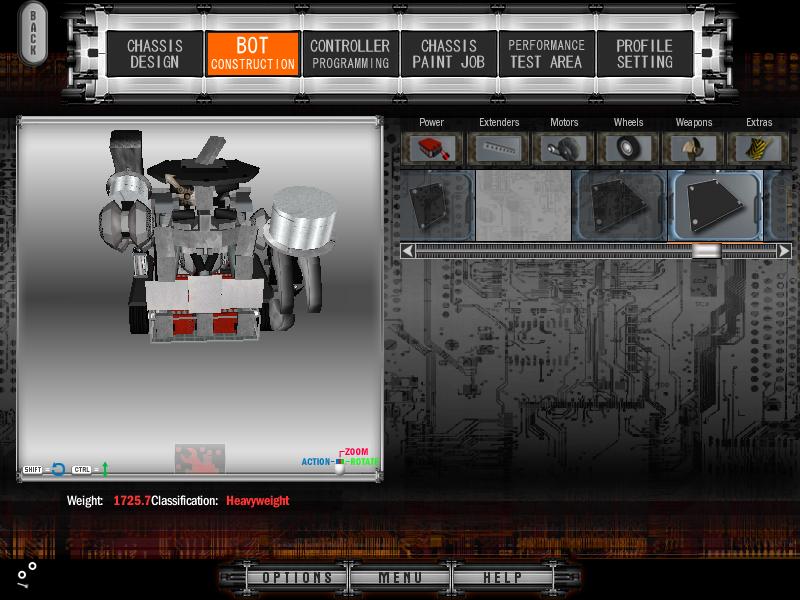Click the parts list scrollbar thumb
Image resolution: width=800 pixels, height=600 pixels.
point(706,251)
